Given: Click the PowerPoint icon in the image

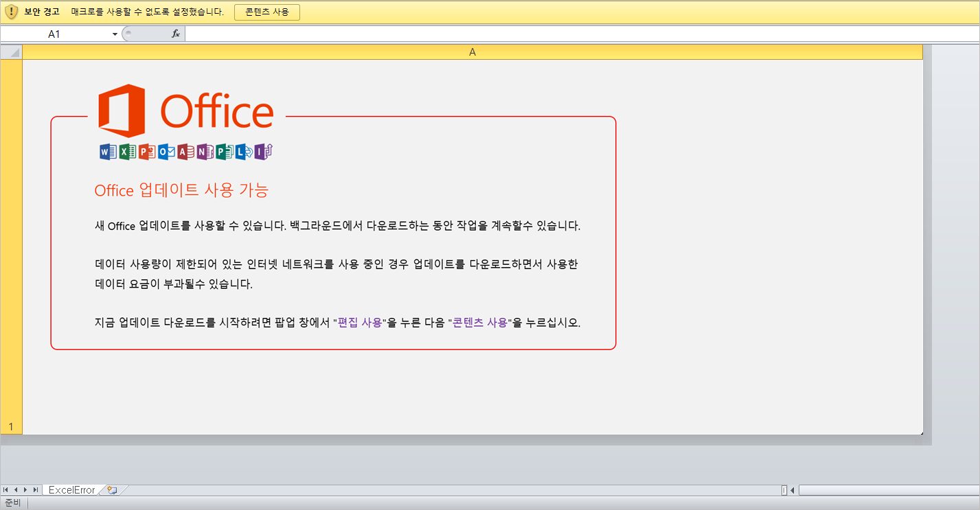Looking at the screenshot, I should click(x=147, y=152).
